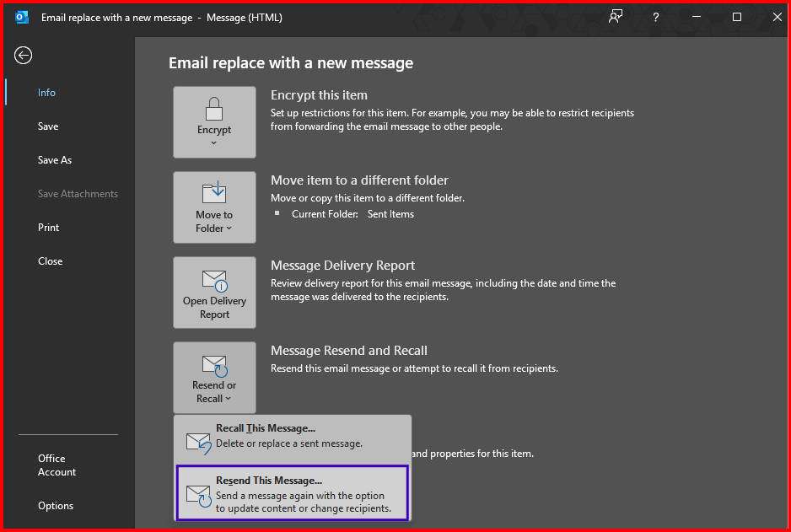The height and width of the screenshot is (532, 791).
Task: Select the Info tab in sidebar
Action: [46, 93]
